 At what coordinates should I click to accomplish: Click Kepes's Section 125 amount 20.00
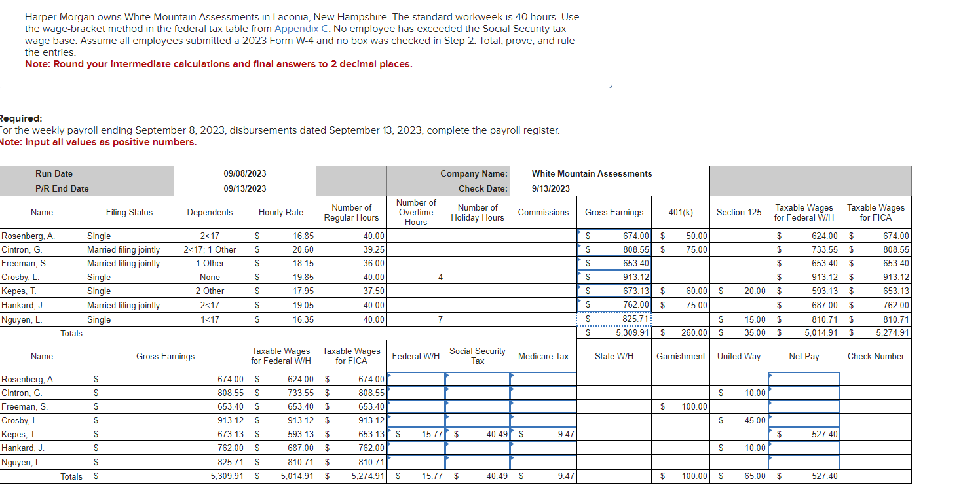click(x=739, y=291)
